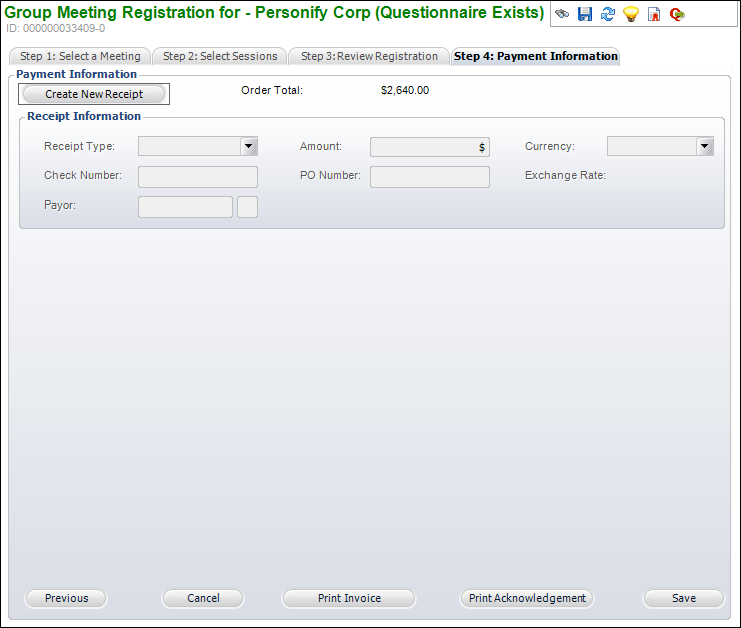Switch to Step 2: Select Sessions tab
This screenshot has height=628, width=741.
220,56
